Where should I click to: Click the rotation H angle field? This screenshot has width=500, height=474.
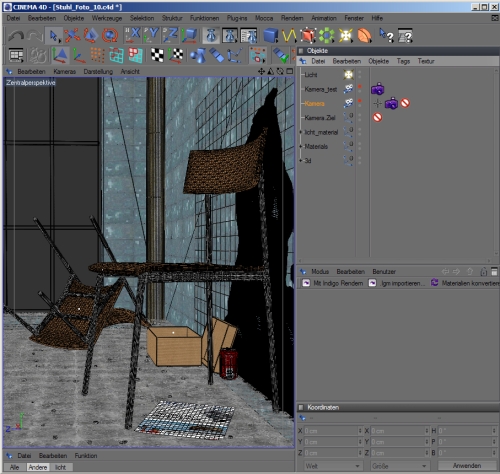[x=465, y=431]
